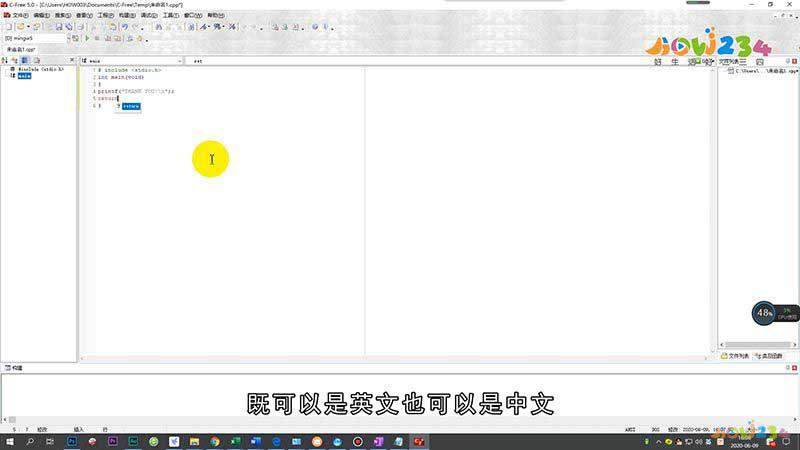The image size is (800, 450).
Task: Click the Open folder toolbar icon
Action: [x=22, y=27]
